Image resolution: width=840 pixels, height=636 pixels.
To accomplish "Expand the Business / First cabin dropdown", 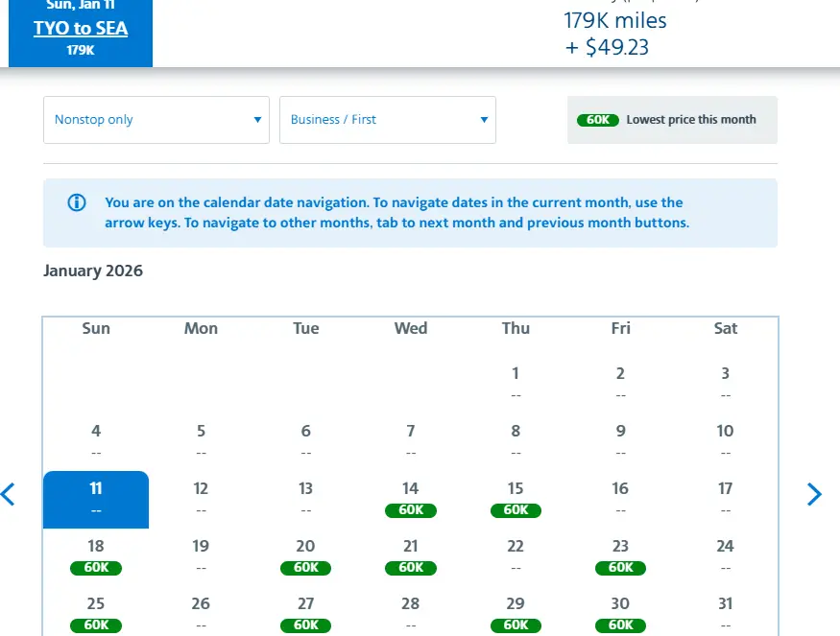I will [388, 120].
